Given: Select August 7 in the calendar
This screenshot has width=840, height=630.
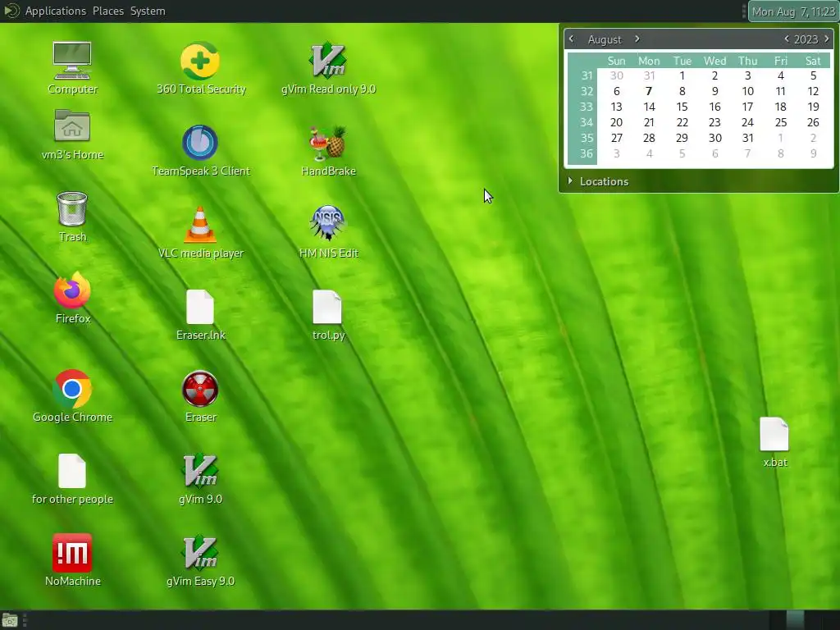Looking at the screenshot, I should [649, 91].
